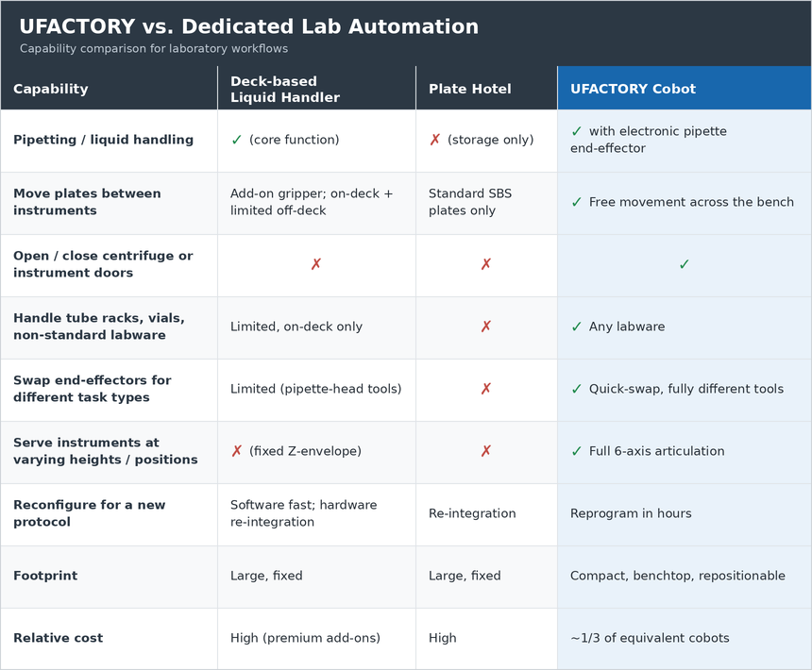Click the check mark before 'with electronic pipette'
The width and height of the screenshot is (812, 670).
tap(576, 131)
